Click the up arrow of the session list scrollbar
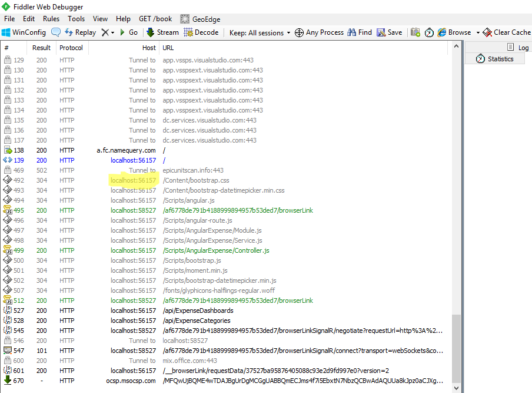The width and height of the screenshot is (532, 393). tap(456, 46)
